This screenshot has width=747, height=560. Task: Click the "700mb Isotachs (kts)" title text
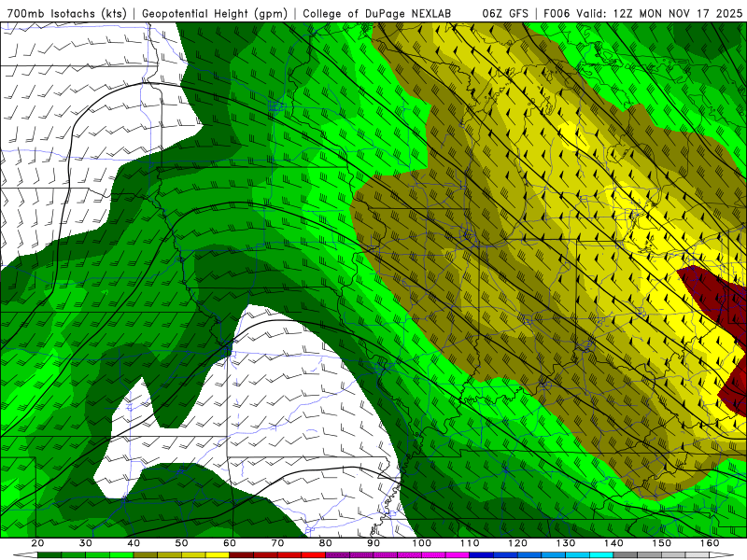click(x=66, y=14)
